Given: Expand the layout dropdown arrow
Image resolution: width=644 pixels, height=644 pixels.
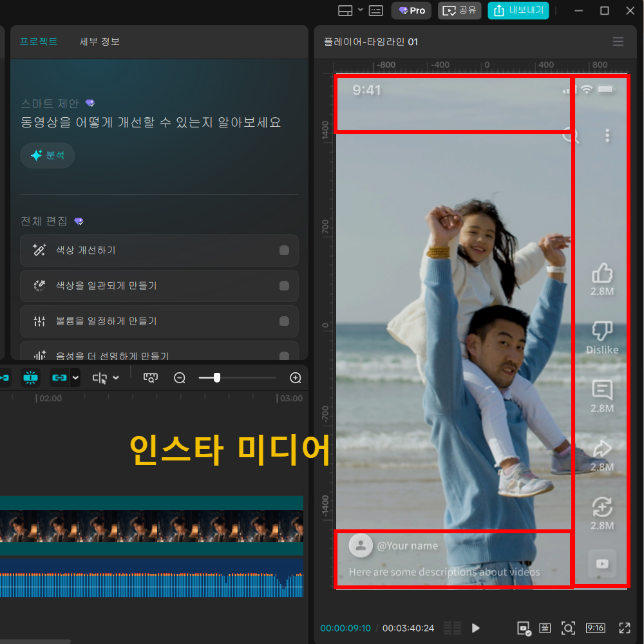Looking at the screenshot, I should (360, 10).
